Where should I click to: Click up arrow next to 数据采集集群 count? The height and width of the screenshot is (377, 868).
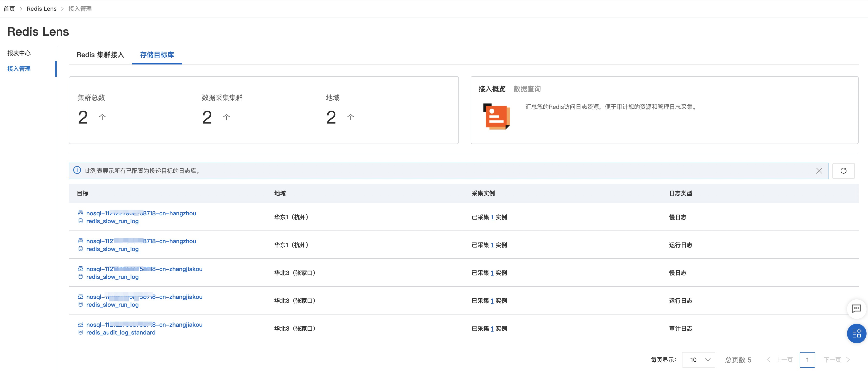[227, 117]
